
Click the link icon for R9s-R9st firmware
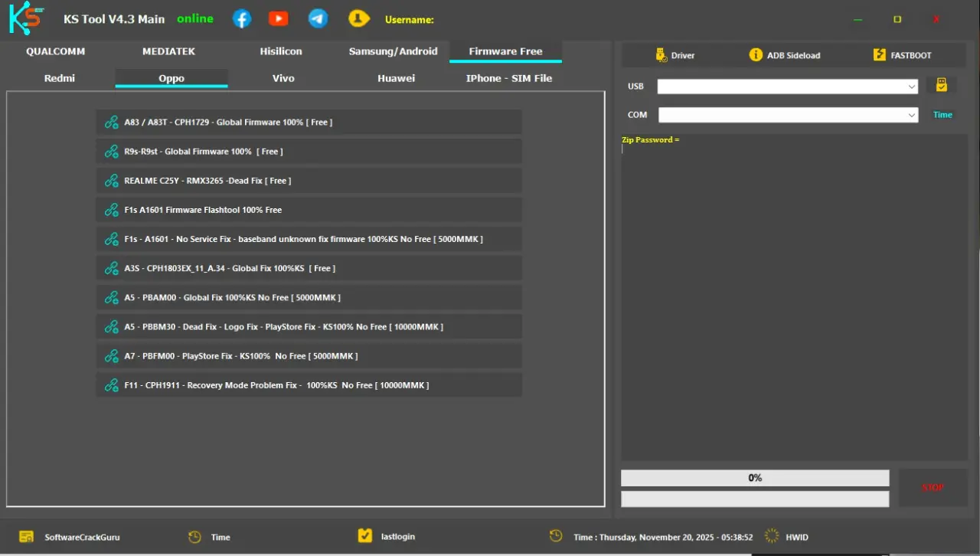pyautogui.click(x=111, y=152)
